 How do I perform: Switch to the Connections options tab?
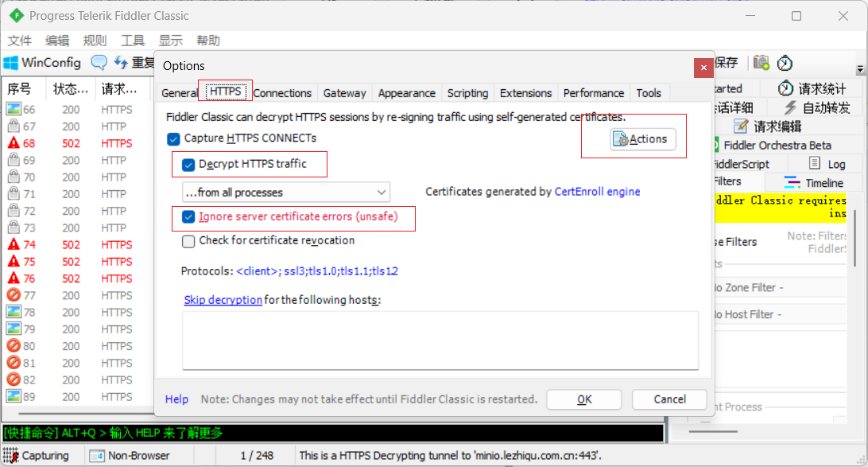pyautogui.click(x=282, y=93)
